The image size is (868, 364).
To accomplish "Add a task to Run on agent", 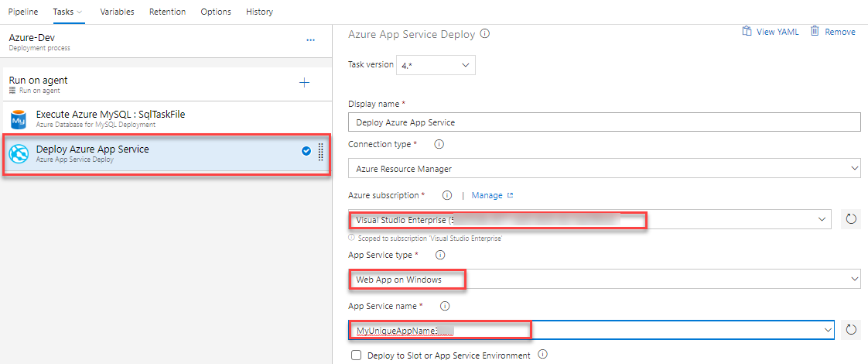I will [305, 83].
